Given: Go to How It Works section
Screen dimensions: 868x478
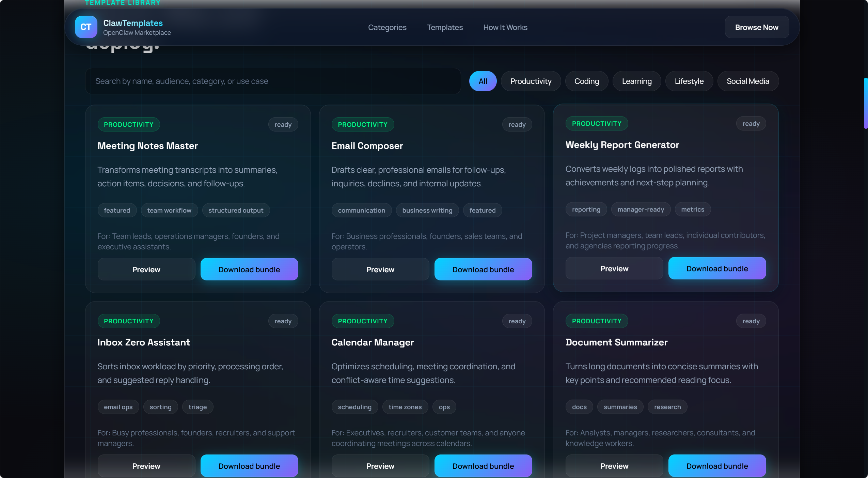Looking at the screenshot, I should 505,27.
